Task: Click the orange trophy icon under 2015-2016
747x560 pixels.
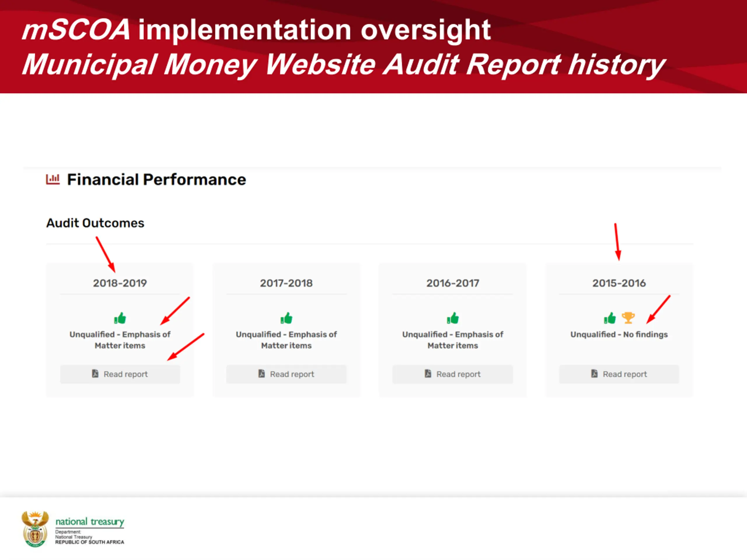Action: pyautogui.click(x=628, y=318)
